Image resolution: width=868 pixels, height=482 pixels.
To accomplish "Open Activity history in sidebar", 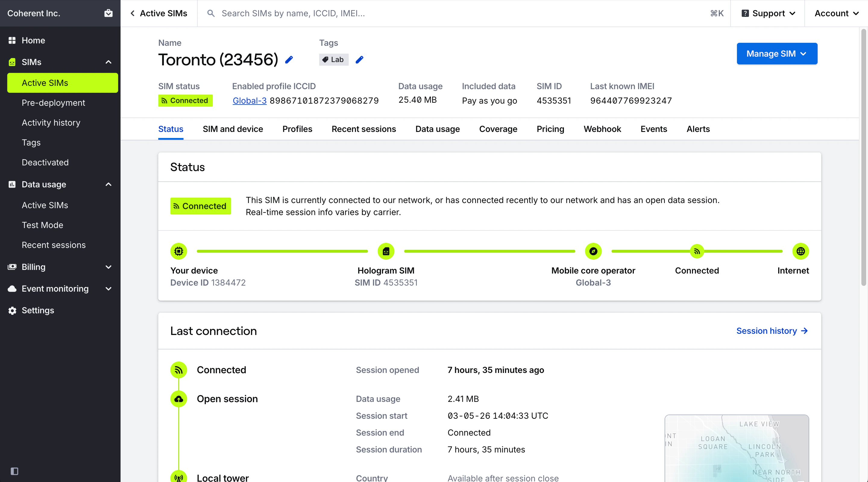I will [x=63, y=123].
